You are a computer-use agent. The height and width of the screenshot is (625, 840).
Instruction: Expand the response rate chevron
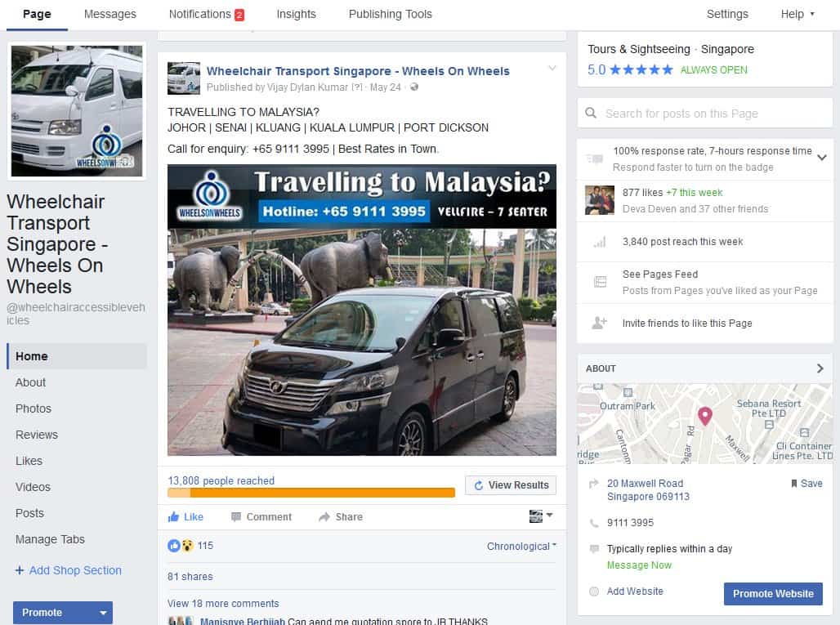tap(822, 158)
